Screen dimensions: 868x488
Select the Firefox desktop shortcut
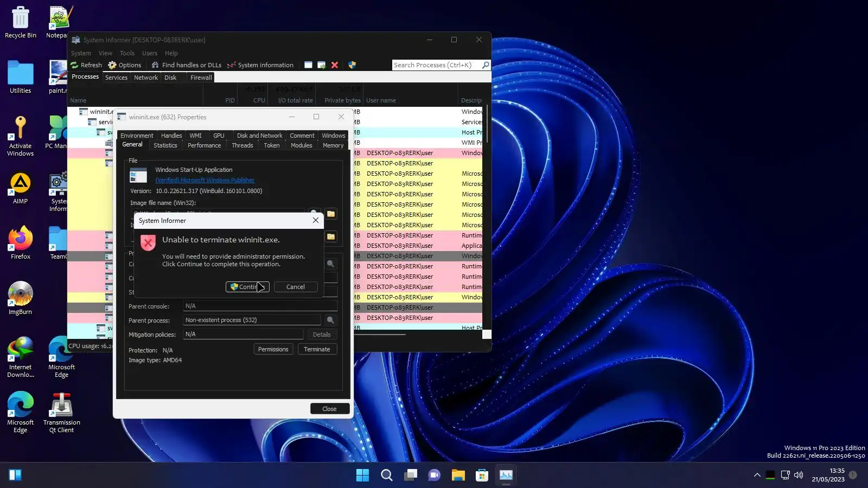point(21,243)
